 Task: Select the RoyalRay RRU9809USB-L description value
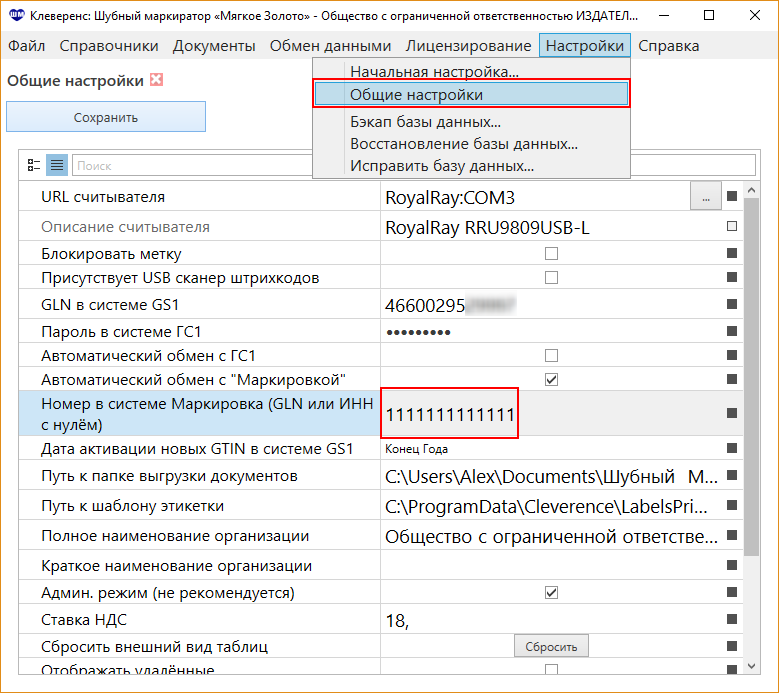point(551,228)
